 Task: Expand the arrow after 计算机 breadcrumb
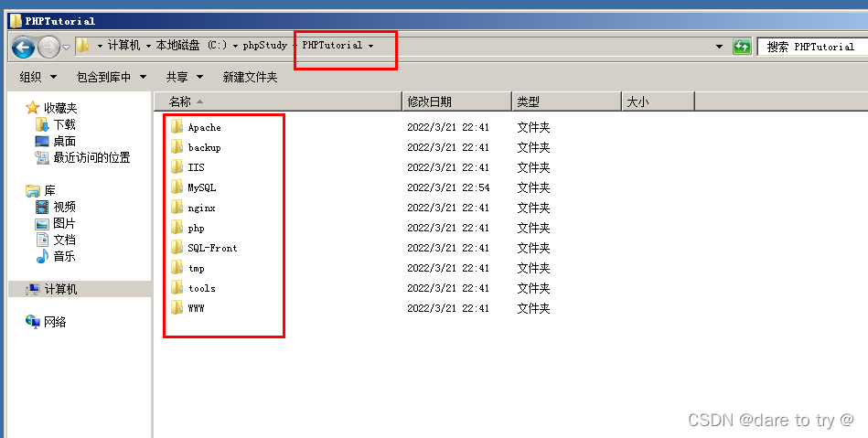click(x=148, y=46)
